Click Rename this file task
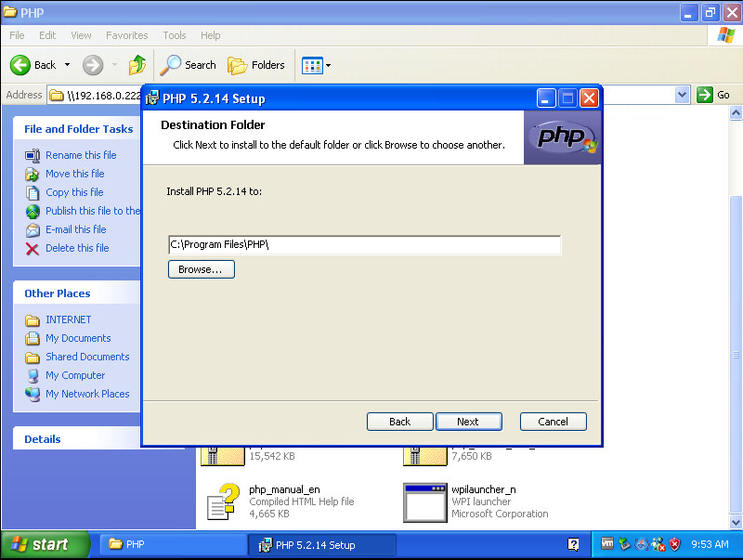 (x=81, y=155)
